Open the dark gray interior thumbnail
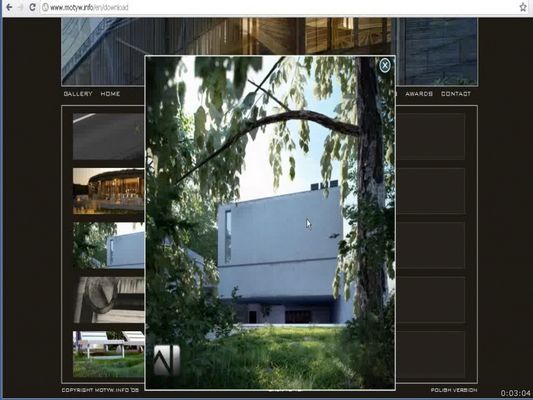The image size is (533, 400). pos(109,136)
